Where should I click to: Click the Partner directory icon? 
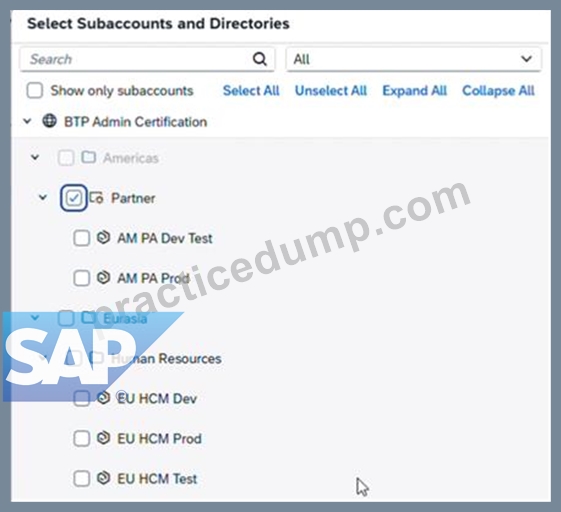(x=96, y=198)
